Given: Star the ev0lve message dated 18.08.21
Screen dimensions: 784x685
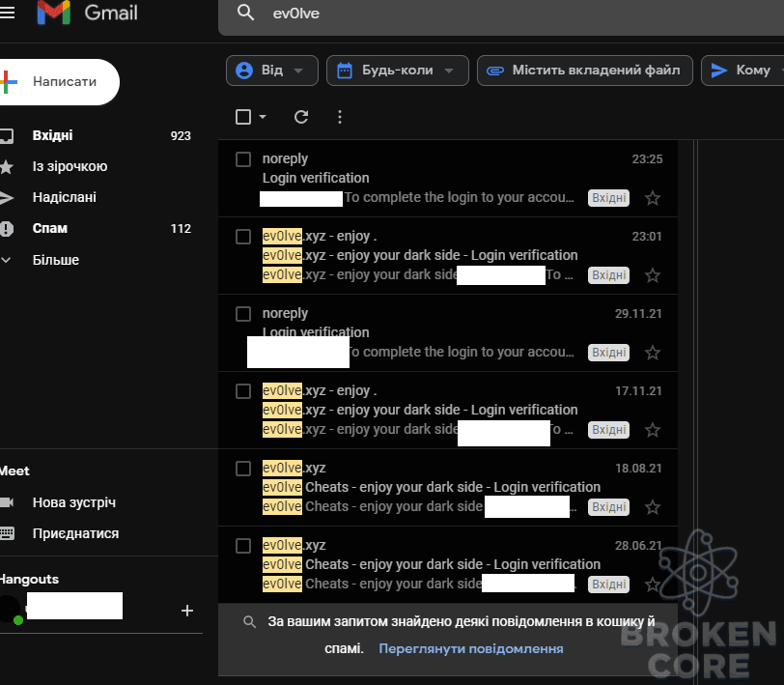Looking at the screenshot, I should point(653,507).
